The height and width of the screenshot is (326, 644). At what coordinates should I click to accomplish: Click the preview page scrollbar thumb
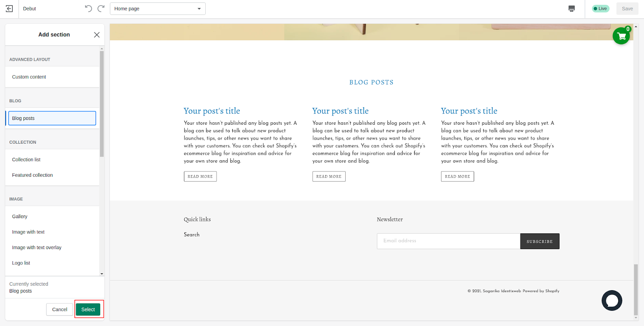click(x=636, y=289)
